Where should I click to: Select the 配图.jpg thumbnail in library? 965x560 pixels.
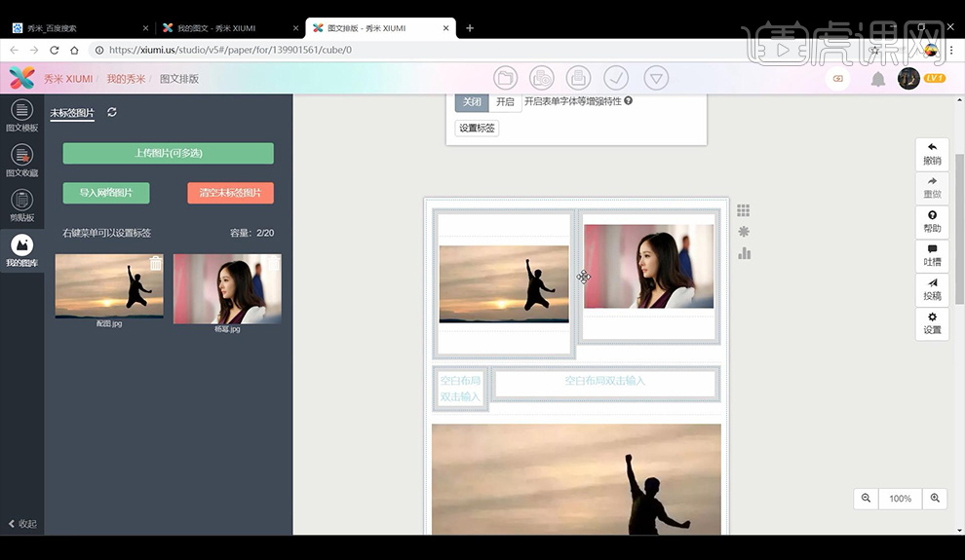pos(109,285)
